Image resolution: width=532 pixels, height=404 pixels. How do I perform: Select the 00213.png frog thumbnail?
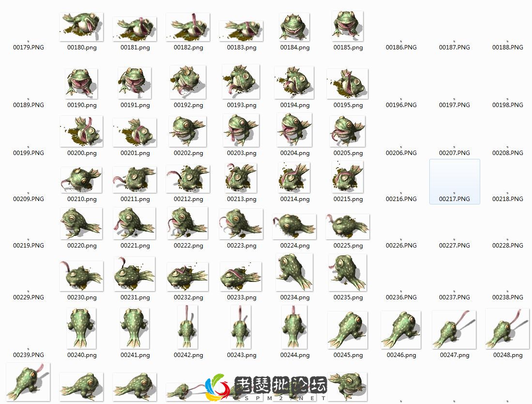click(241, 178)
